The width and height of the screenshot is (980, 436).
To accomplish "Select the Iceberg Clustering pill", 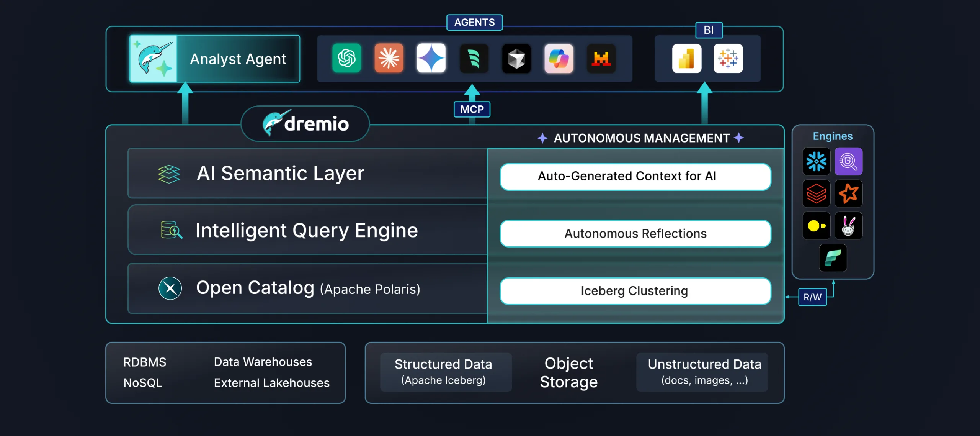I will 635,291.
